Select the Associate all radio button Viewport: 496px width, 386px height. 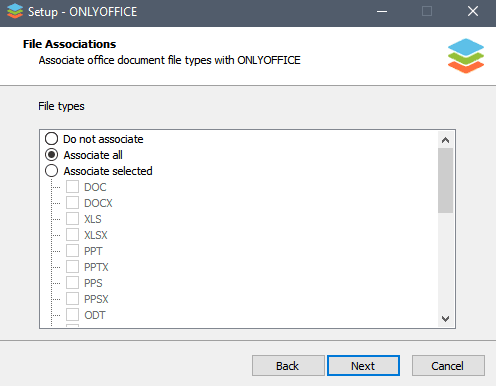coord(51,155)
